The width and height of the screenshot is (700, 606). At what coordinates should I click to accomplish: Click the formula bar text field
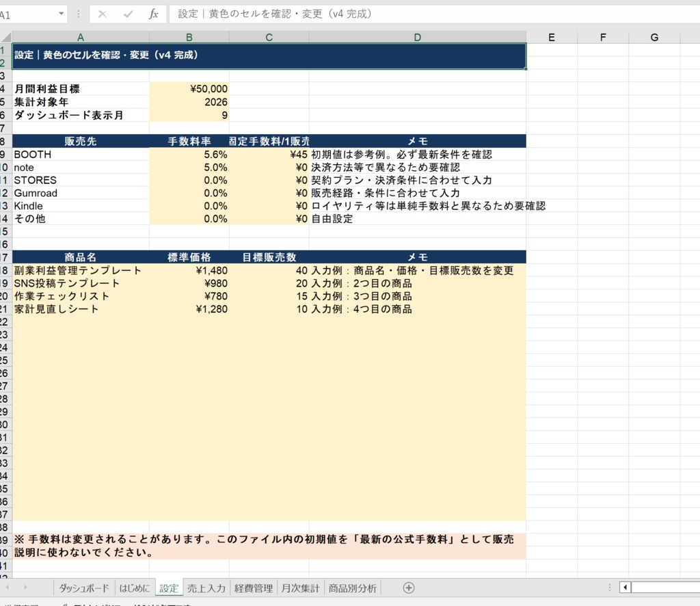click(x=434, y=14)
